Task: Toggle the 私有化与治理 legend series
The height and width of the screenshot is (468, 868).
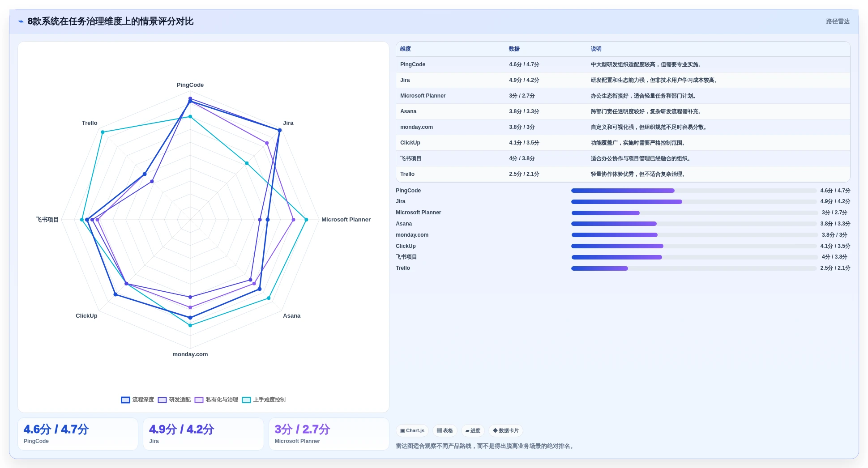Action: click(216, 400)
